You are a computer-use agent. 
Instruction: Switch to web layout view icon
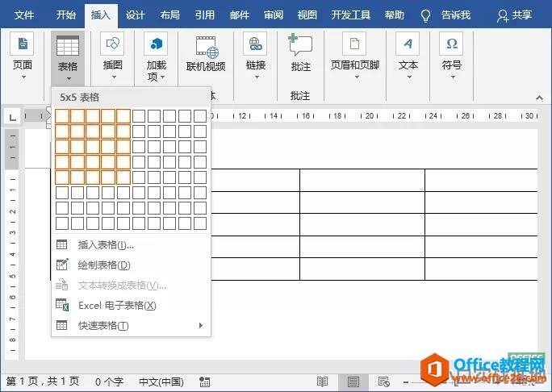point(383,382)
